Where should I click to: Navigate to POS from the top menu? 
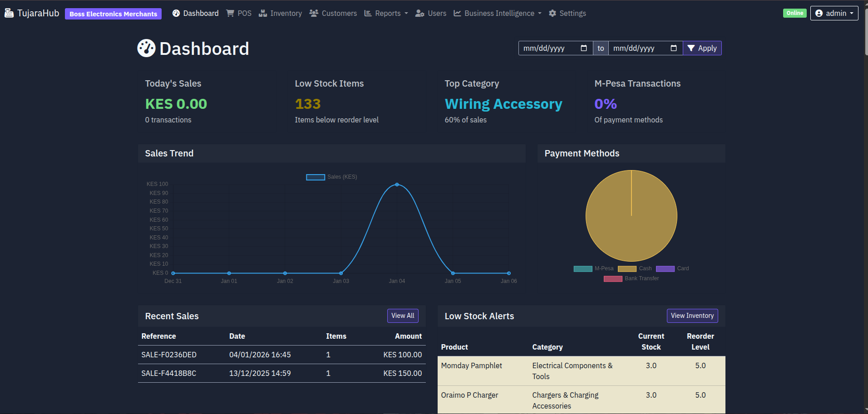pos(238,13)
